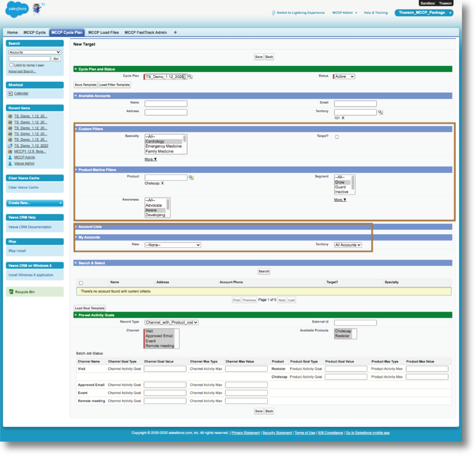Collapse the Search & Select section
The image size is (476, 458).
click(x=76, y=263)
